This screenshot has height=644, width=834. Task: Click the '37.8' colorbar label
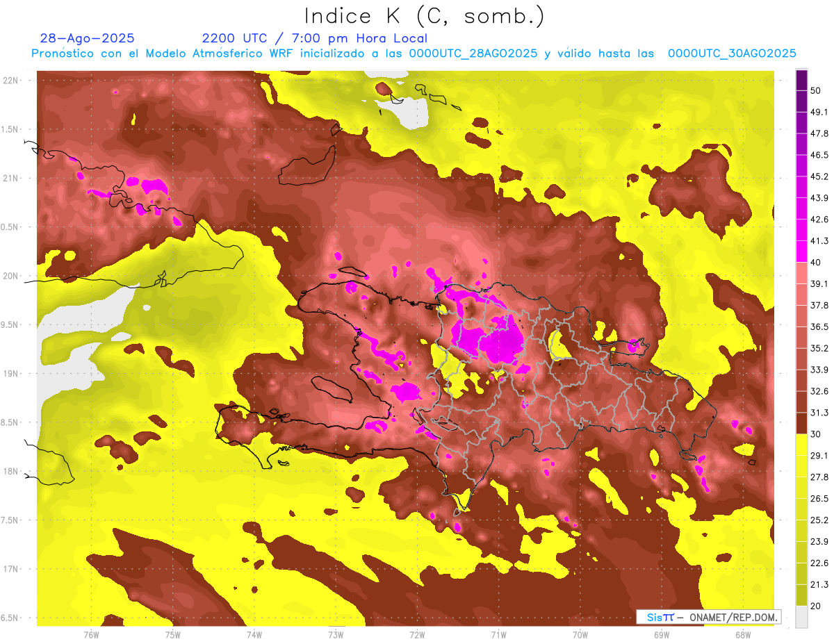tap(819, 305)
